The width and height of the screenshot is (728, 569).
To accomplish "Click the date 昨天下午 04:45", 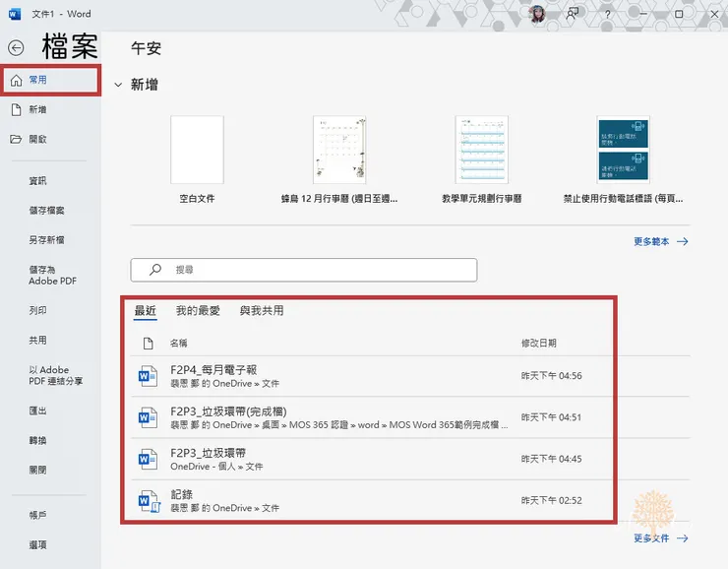I will (551, 459).
